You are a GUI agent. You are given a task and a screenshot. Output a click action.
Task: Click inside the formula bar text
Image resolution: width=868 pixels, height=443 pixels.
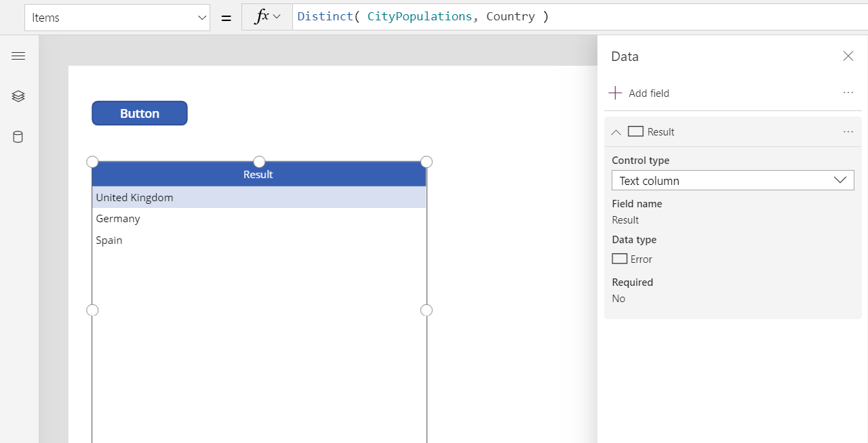(423, 17)
